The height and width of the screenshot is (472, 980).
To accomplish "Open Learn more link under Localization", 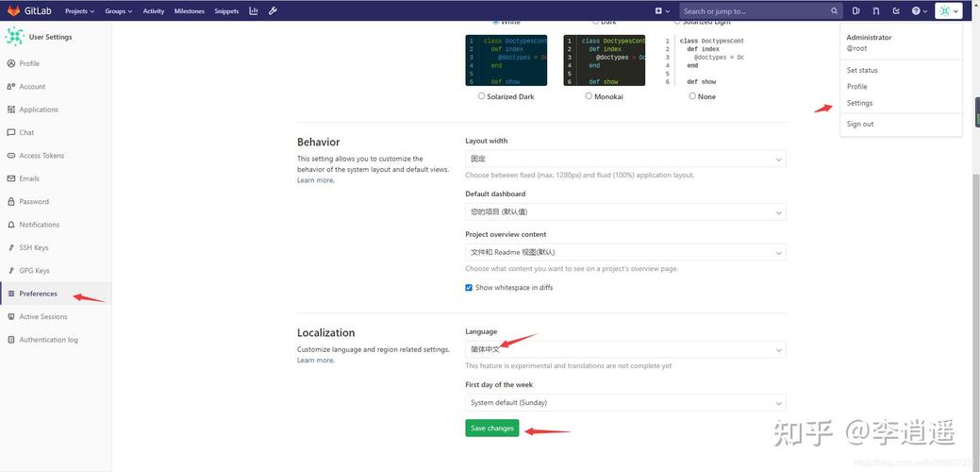I will [x=315, y=361].
